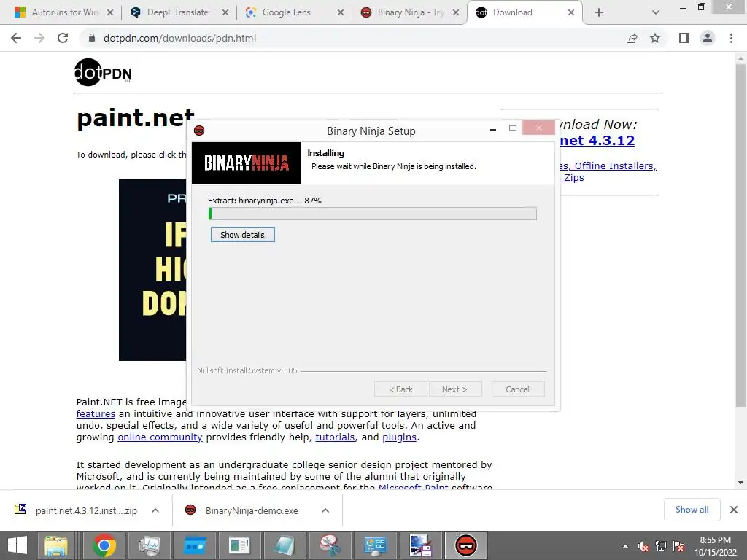Screen dimensions: 747x560
Task: View site lock security info
Action: (x=92, y=38)
